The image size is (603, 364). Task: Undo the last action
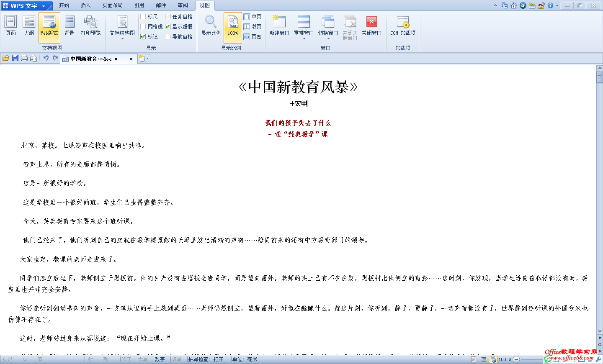[x=46, y=59]
